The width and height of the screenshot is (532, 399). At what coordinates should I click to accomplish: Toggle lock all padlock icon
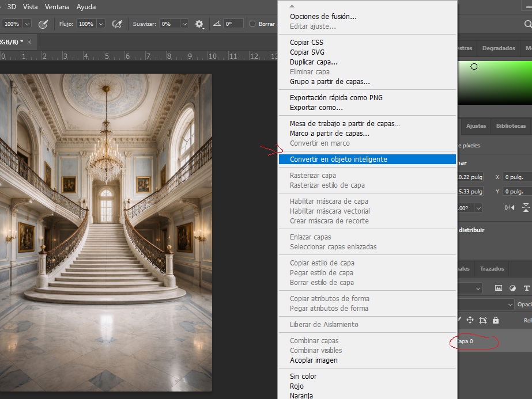[496, 320]
